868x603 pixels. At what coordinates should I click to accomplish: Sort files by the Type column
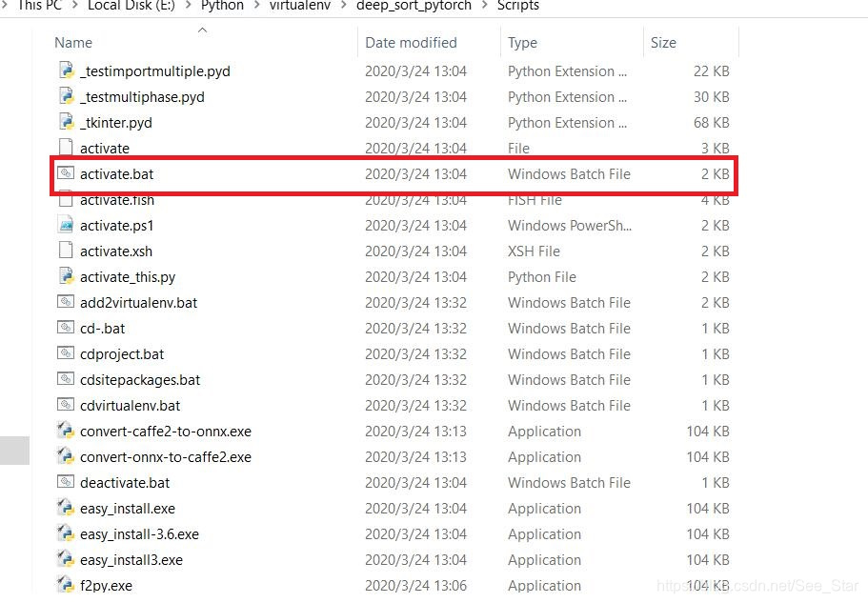coord(522,43)
